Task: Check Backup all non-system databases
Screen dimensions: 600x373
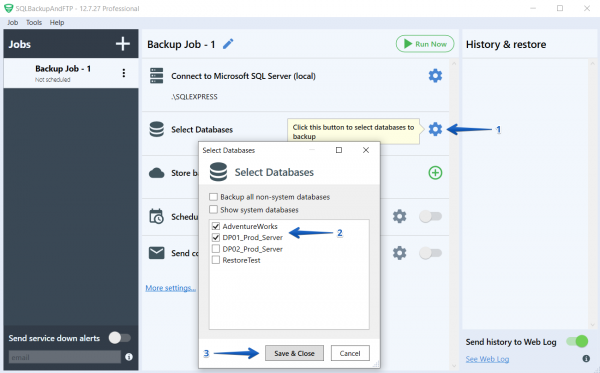Action: coord(214,197)
